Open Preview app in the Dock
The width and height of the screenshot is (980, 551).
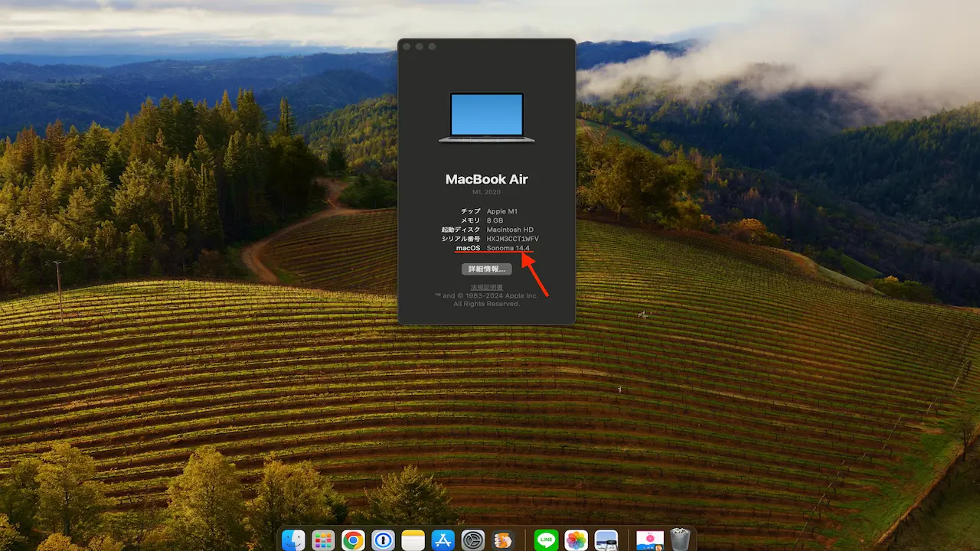click(606, 540)
